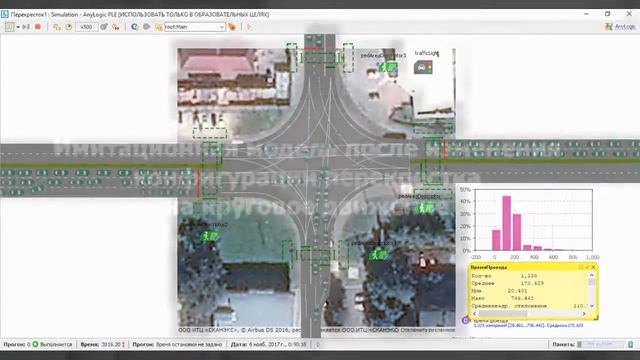Click the pause simulation button
This screenshot has width=640, height=360.
click(x=9, y=27)
